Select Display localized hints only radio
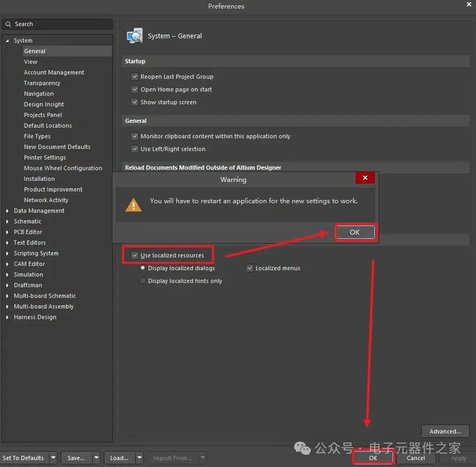This screenshot has width=476, height=467. (142, 281)
